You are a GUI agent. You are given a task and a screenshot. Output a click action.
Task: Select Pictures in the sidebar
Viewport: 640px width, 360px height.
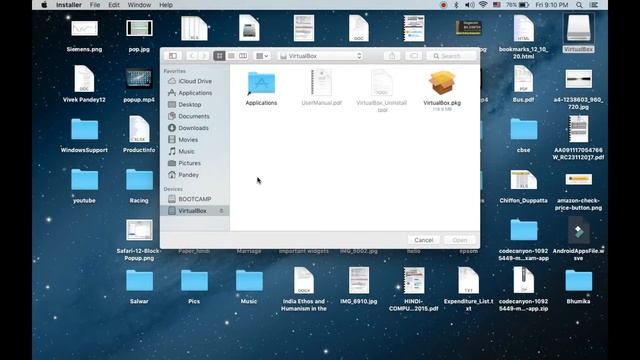click(x=185, y=163)
